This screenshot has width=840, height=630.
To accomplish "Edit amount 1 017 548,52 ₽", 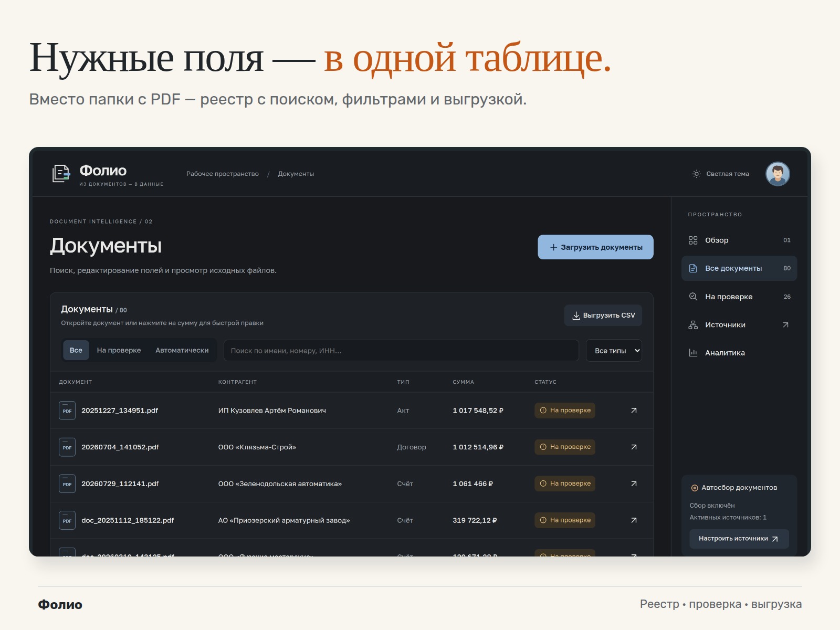I will click(x=478, y=411).
